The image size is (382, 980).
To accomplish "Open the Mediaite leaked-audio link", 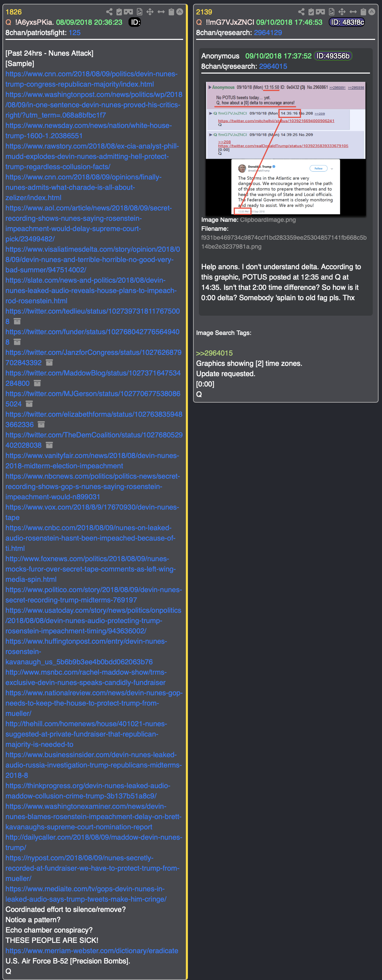I will (86, 894).
